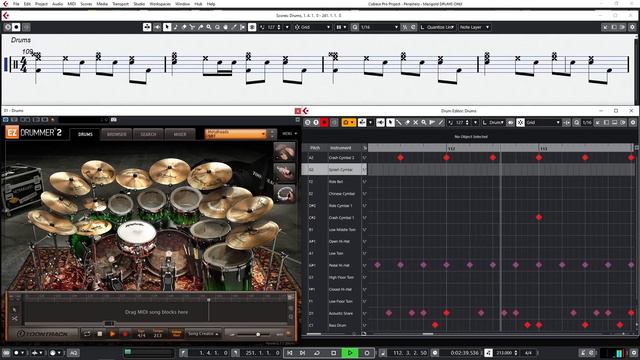The width and height of the screenshot is (640, 360).
Task: Select the Bass Drum row in drum list
Action: tap(334, 325)
